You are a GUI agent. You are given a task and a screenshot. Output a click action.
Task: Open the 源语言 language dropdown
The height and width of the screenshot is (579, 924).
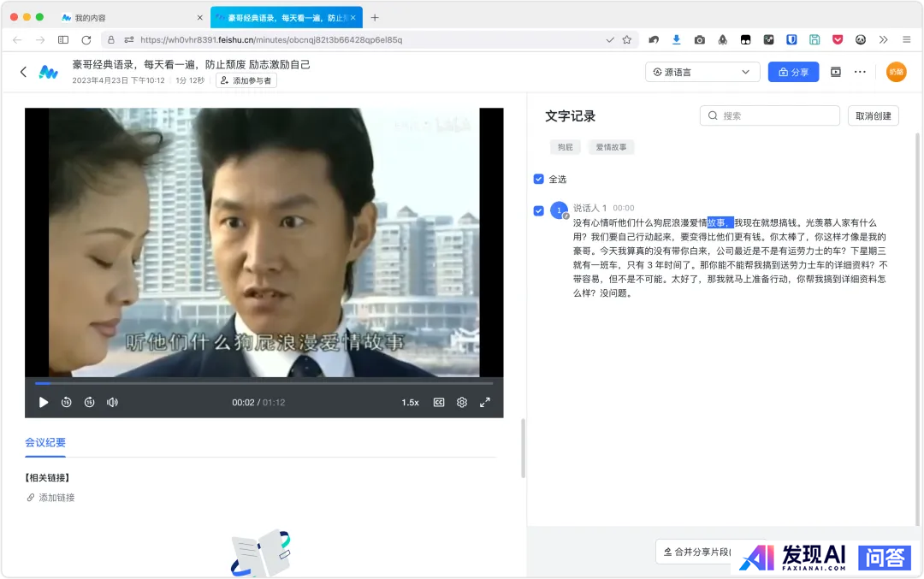click(x=702, y=72)
